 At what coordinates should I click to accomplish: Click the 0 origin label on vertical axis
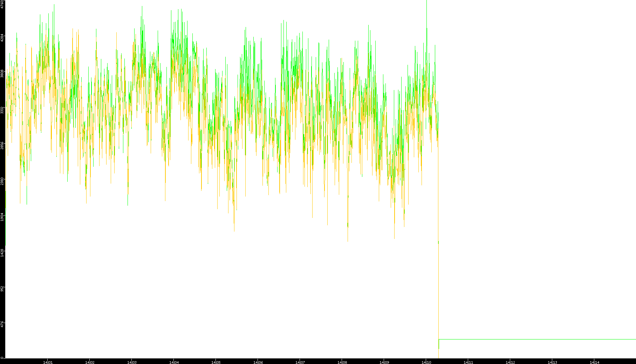pyautogui.click(x=2, y=358)
